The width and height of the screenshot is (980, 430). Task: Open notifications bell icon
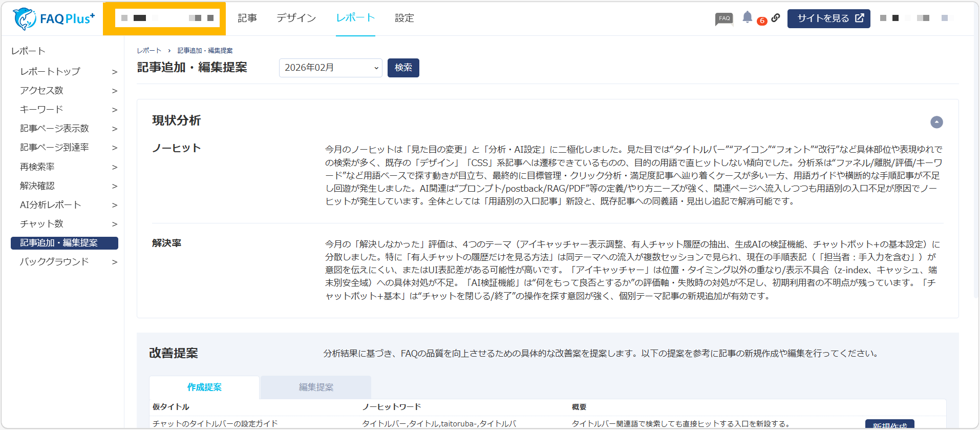[x=747, y=17]
